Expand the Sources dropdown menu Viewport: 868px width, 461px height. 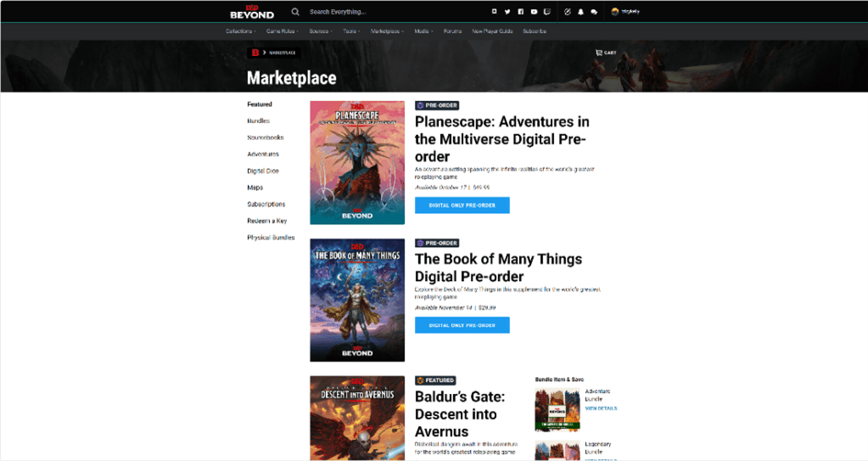pos(320,31)
